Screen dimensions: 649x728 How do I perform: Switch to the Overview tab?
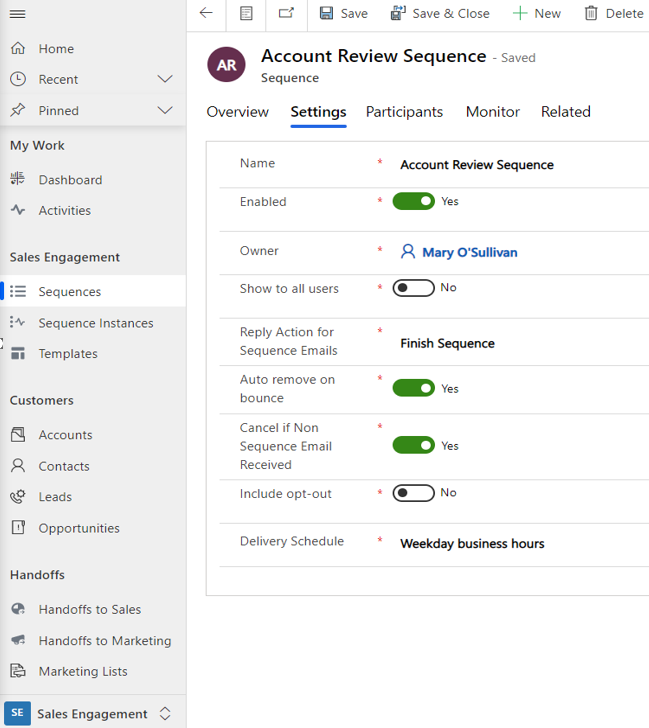pyautogui.click(x=238, y=112)
